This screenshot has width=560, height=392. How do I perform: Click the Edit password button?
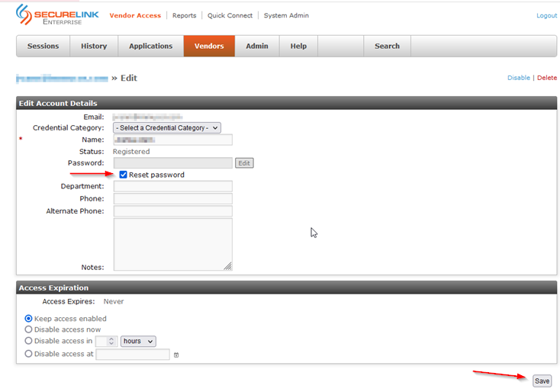(244, 163)
